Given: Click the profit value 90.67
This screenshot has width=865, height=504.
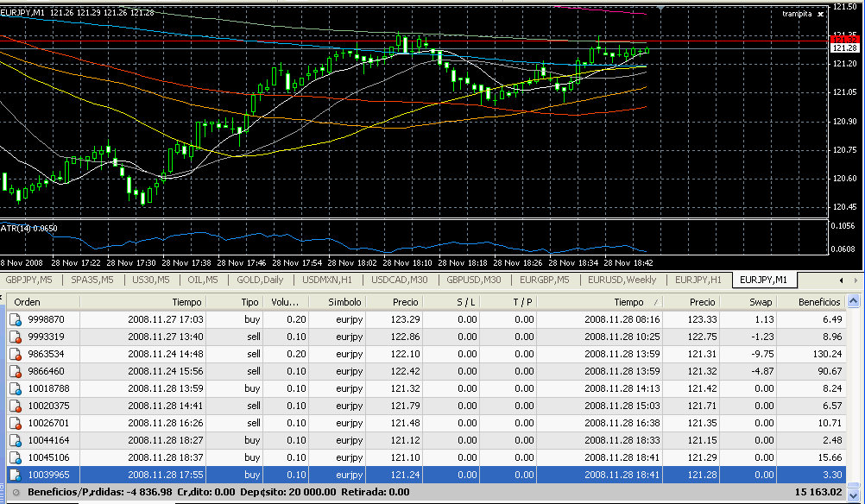Looking at the screenshot, I should (x=830, y=372).
